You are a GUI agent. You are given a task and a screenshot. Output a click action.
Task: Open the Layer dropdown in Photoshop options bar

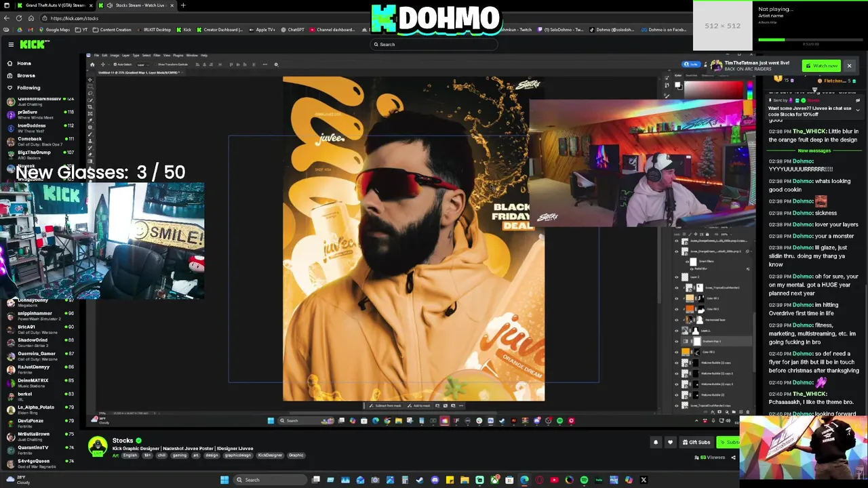coord(142,65)
